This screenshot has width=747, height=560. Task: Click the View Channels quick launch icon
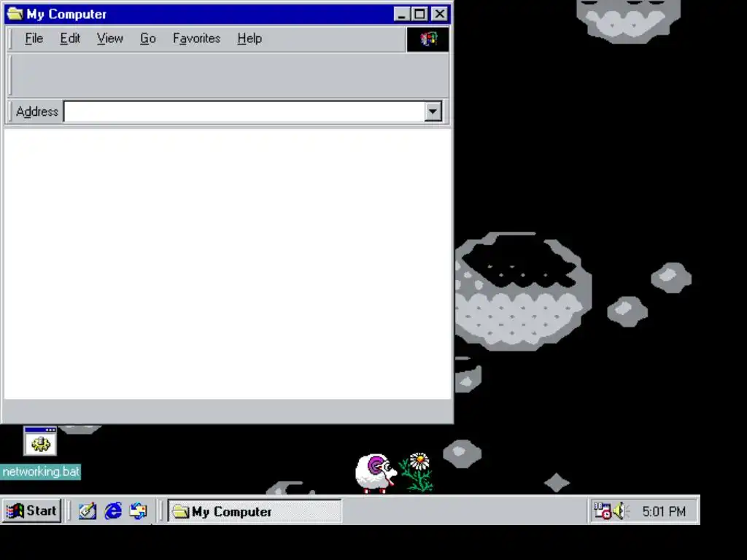138,511
